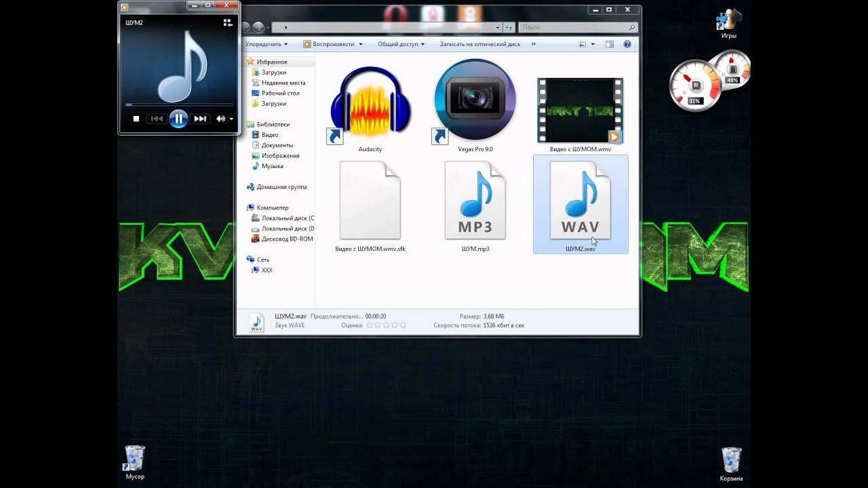Screen dimensions: 868x488
Task: Click the 1536 кбит в сек bitrate
Action: (x=504, y=325)
